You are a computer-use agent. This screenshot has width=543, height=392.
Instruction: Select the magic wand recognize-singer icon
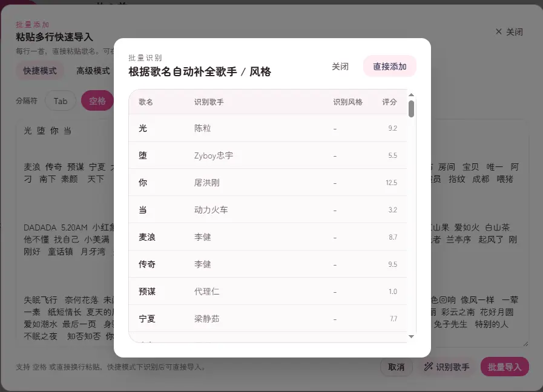click(x=428, y=367)
